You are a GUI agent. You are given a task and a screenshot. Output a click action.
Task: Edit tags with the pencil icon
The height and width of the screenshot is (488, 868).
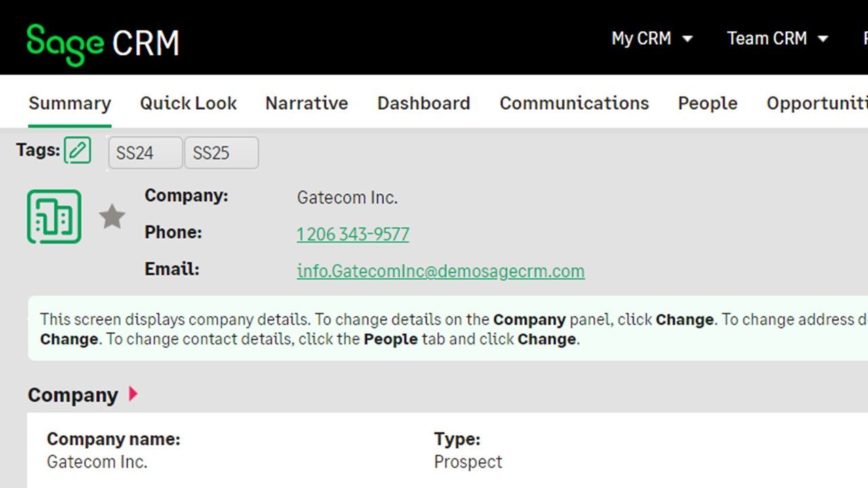point(77,150)
